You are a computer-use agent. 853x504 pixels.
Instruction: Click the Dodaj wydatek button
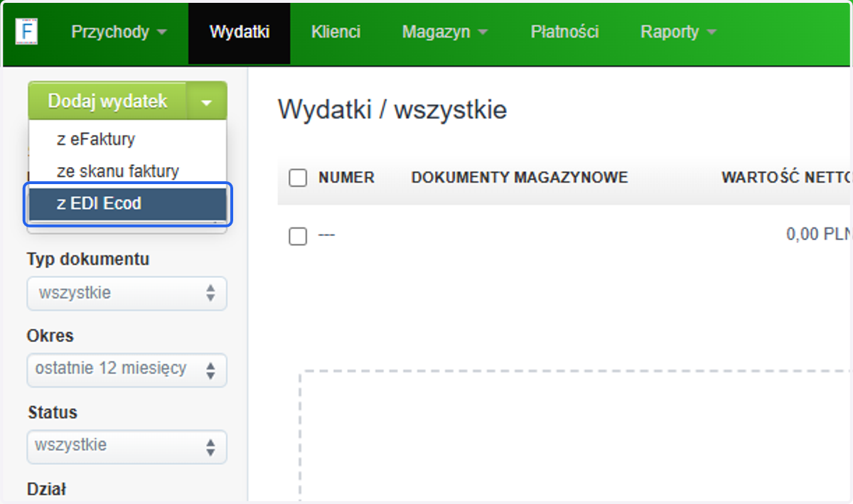point(107,102)
